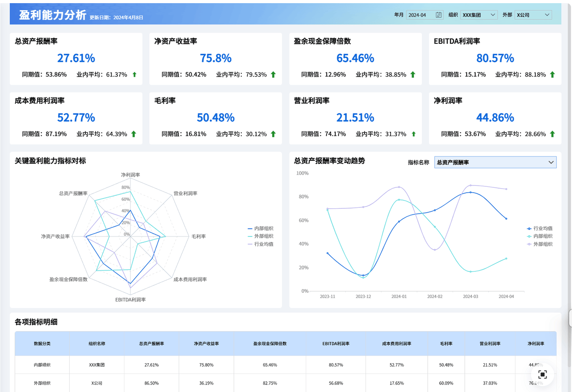572x392 pixels.
Task: Click green up arrow in 营业利润率 card
Action: [413, 134]
